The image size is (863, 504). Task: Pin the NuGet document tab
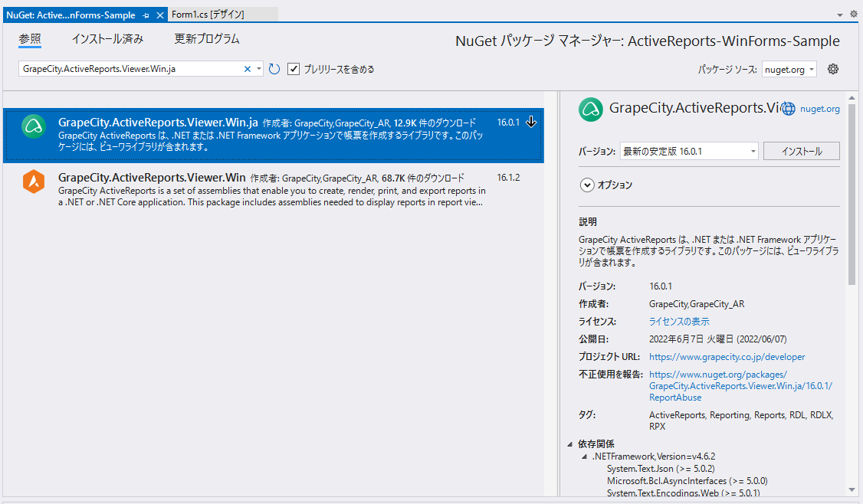coord(146,15)
